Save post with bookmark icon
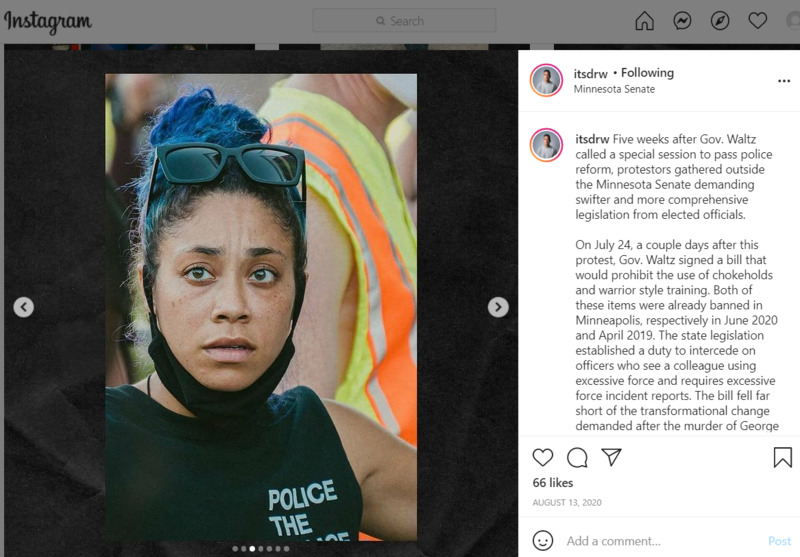 click(x=782, y=457)
